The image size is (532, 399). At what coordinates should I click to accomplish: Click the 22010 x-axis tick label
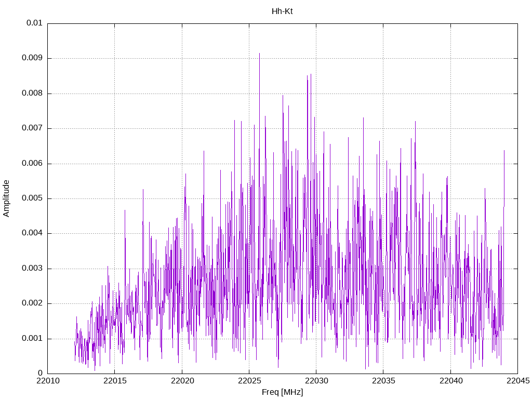[48, 381]
